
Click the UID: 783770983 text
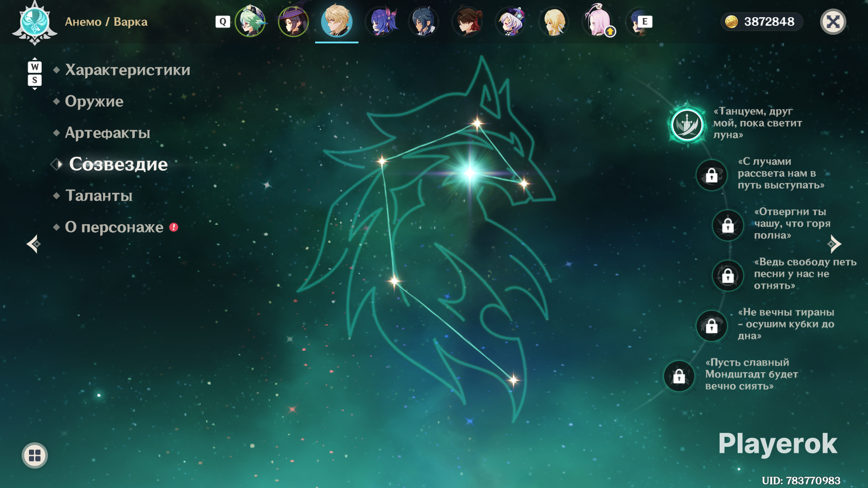pos(801,481)
